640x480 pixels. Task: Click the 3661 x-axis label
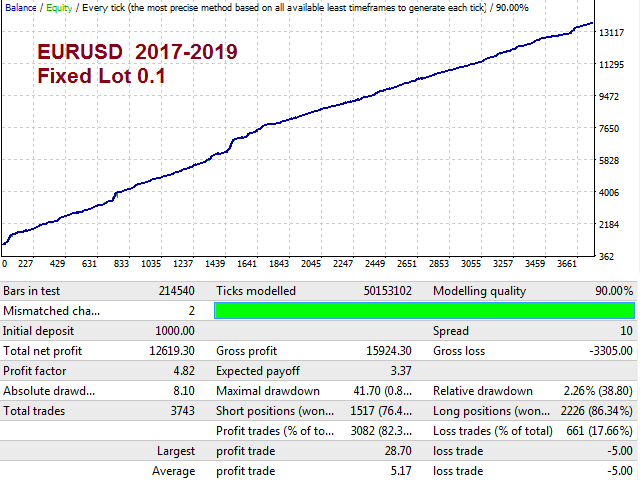click(567, 264)
